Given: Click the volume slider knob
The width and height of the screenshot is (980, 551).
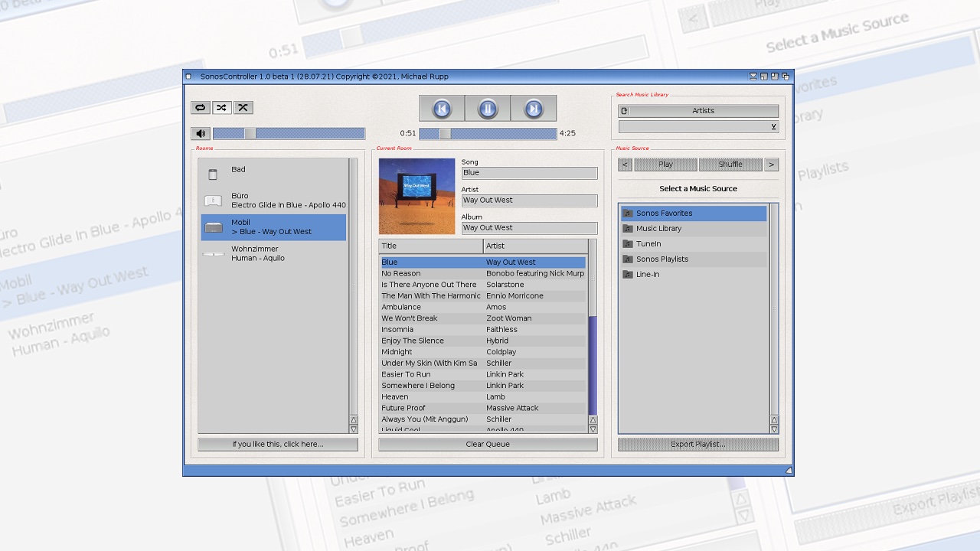Looking at the screenshot, I should (x=250, y=133).
